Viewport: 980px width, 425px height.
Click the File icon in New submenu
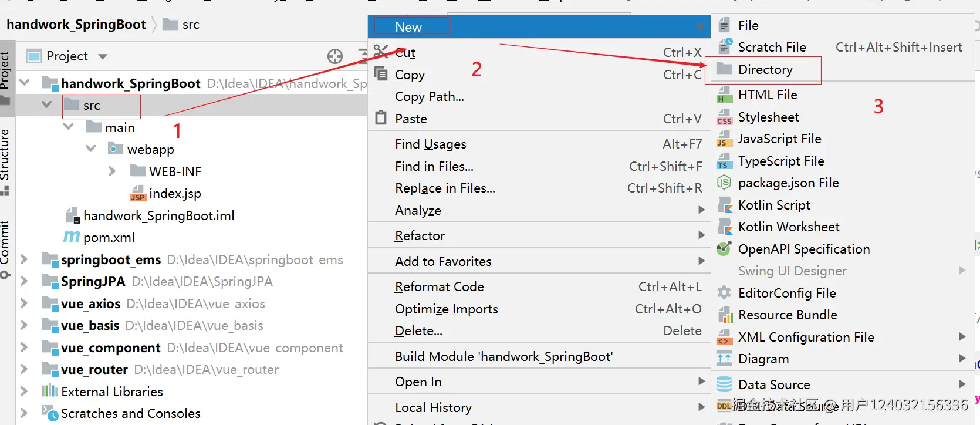pos(725,25)
